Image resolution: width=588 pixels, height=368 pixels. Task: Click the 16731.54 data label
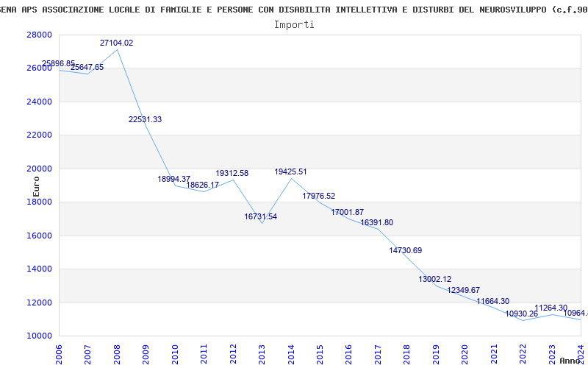click(x=261, y=216)
